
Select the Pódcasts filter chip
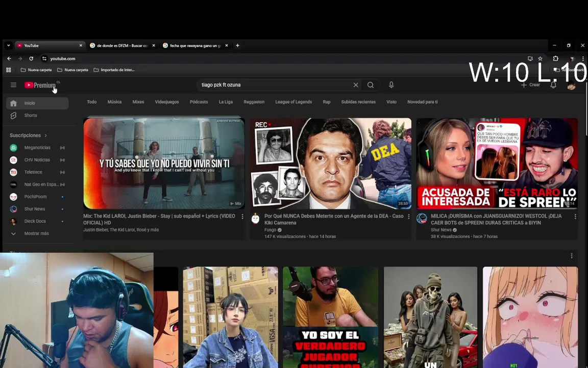click(x=199, y=102)
